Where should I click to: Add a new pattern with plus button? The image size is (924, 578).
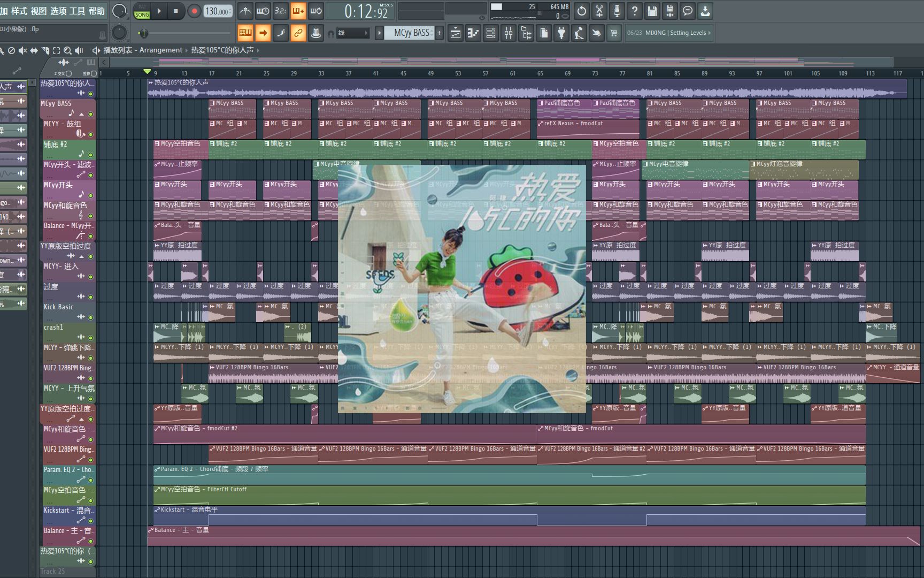(x=440, y=33)
